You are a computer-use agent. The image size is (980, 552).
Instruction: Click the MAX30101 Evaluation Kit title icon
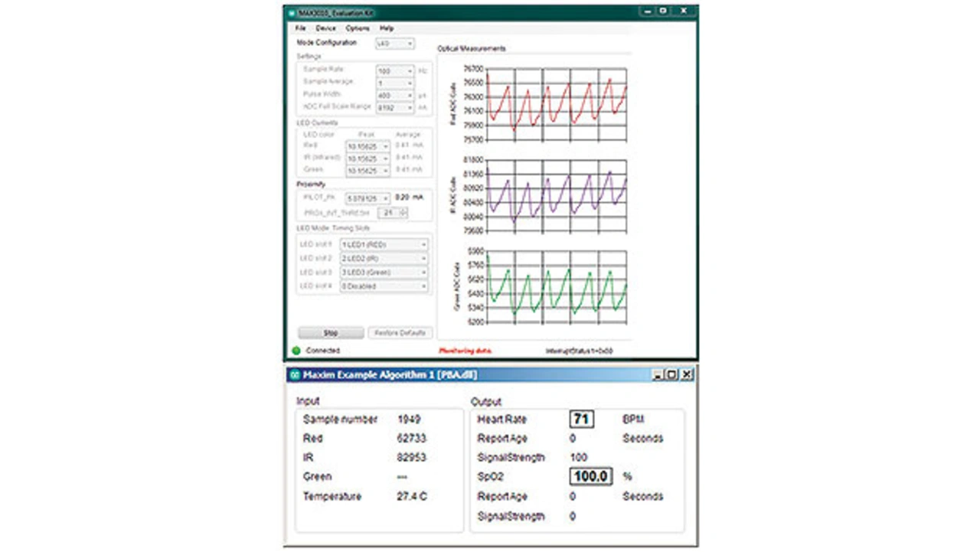(292, 13)
